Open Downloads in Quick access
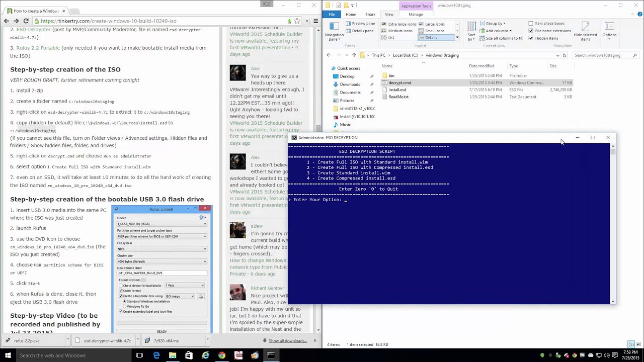This screenshot has height=362, width=644. tap(350, 84)
